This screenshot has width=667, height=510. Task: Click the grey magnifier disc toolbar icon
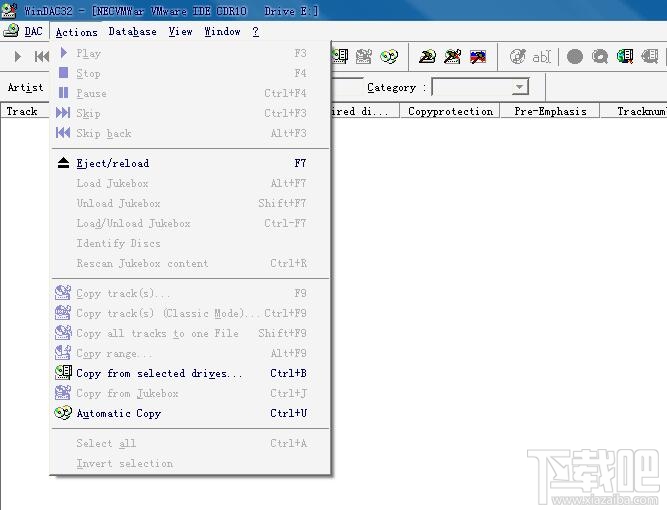(x=600, y=57)
